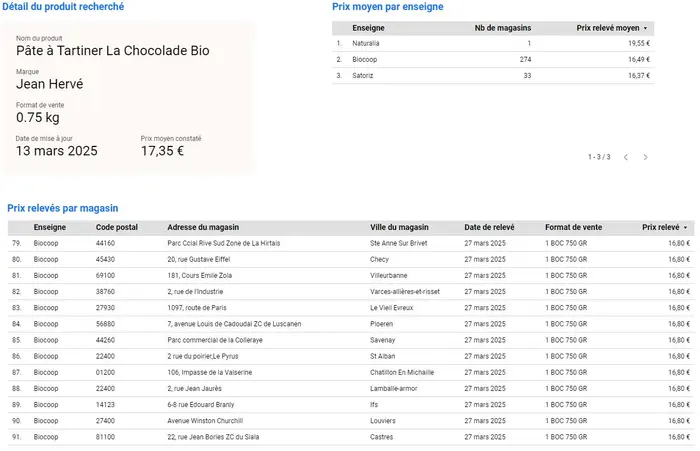
Task: Click Satoriz average price 16,37 €
Action: [639, 75]
